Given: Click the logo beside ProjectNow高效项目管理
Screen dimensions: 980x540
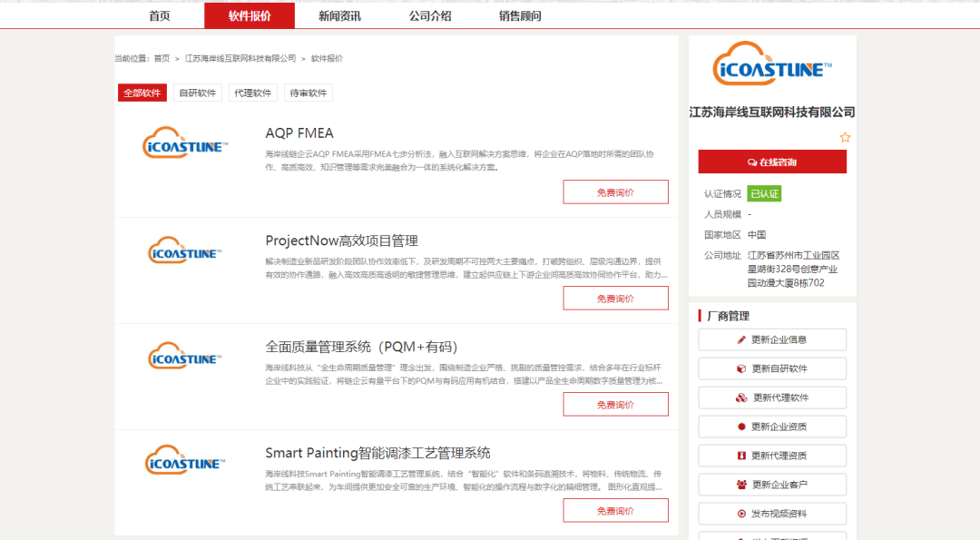Looking at the screenshot, I should [185, 250].
